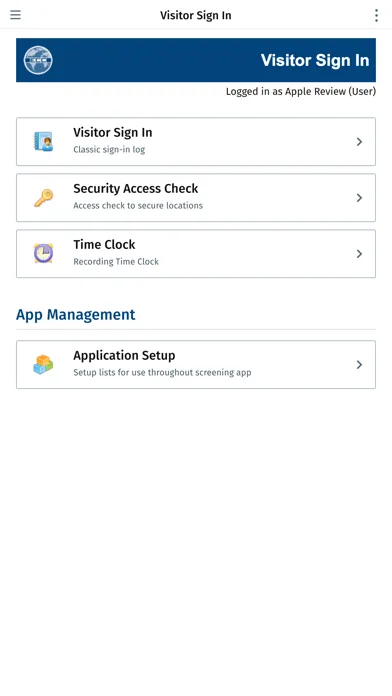Expand Time Clock row chevron
The width and height of the screenshot is (392, 696).
[x=359, y=253]
